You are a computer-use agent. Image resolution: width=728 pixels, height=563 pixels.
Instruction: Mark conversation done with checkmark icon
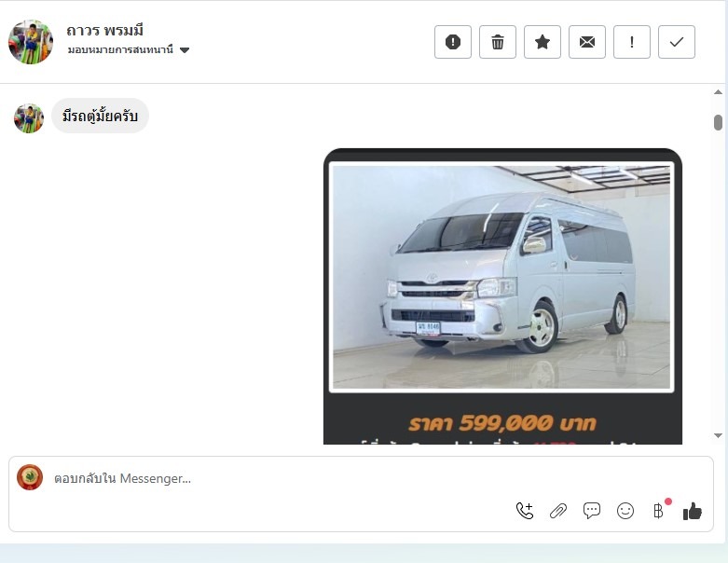677,42
